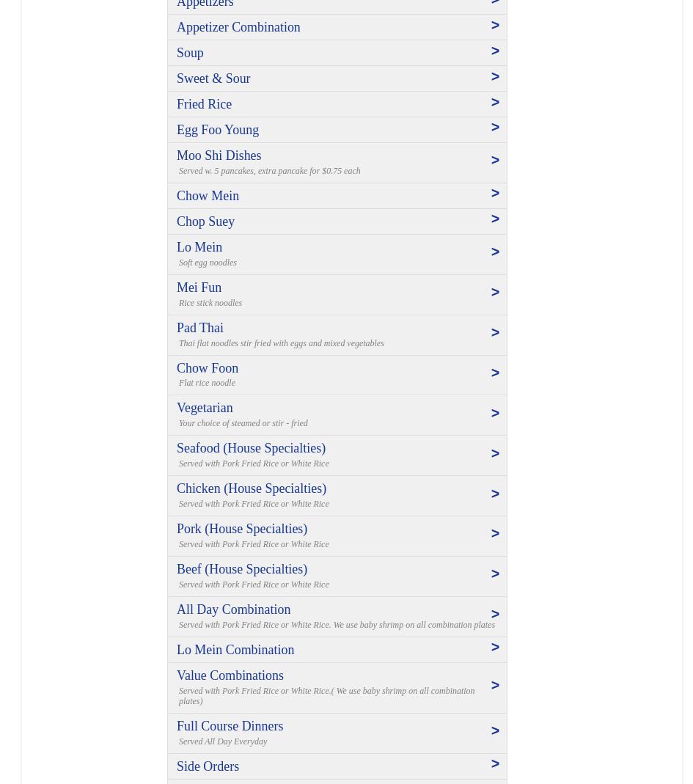Click the arrow beside Appetizer Combination

pos(495,26)
